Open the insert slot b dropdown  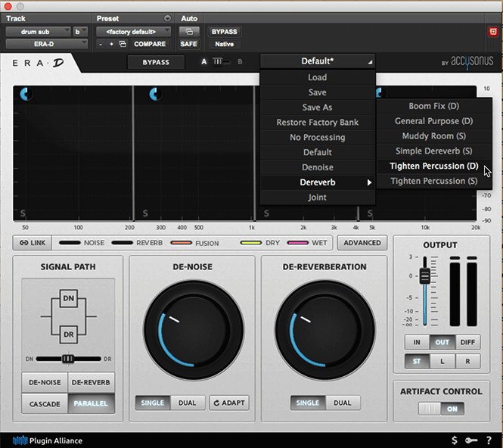tap(80, 32)
